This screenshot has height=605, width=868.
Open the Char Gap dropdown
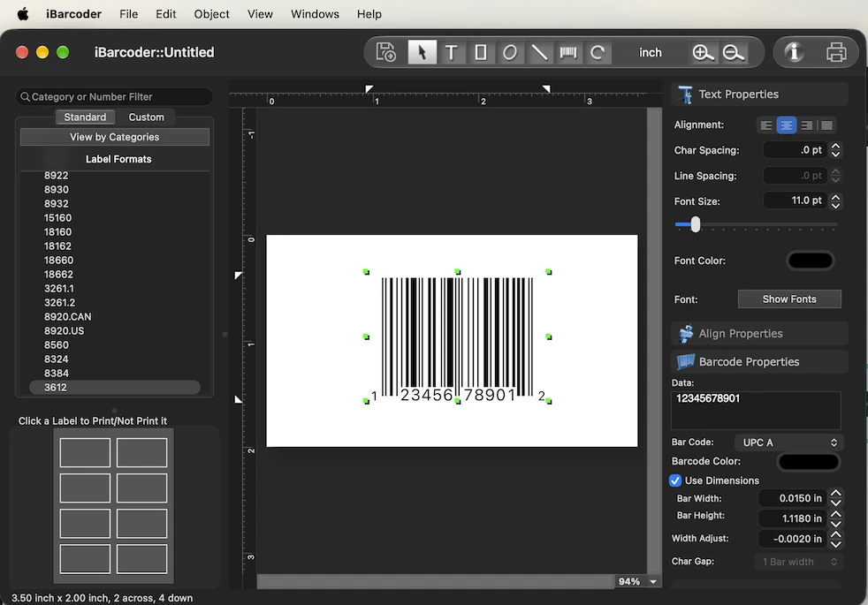tap(797, 562)
